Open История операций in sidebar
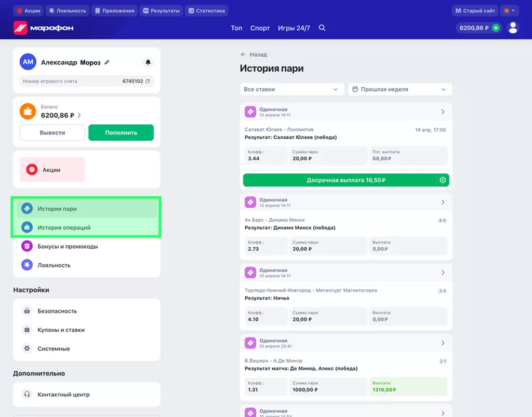This screenshot has height=417, width=532. point(64,227)
